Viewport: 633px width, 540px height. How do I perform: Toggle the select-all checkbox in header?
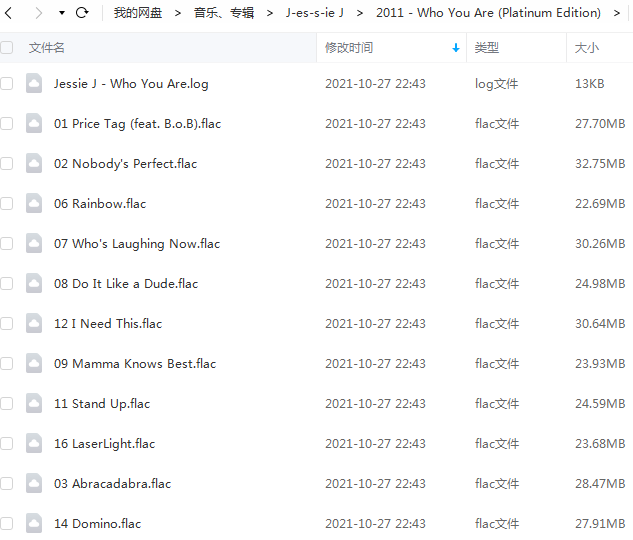pyautogui.click(x=8, y=48)
